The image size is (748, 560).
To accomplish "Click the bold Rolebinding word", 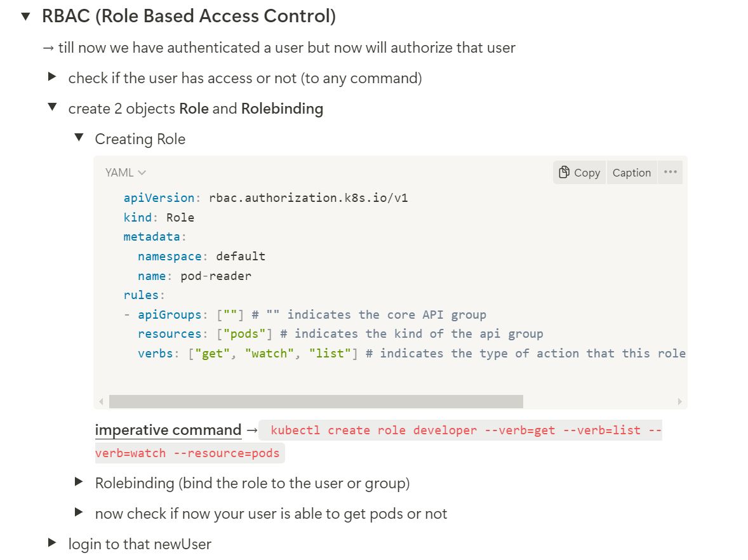I will (283, 109).
